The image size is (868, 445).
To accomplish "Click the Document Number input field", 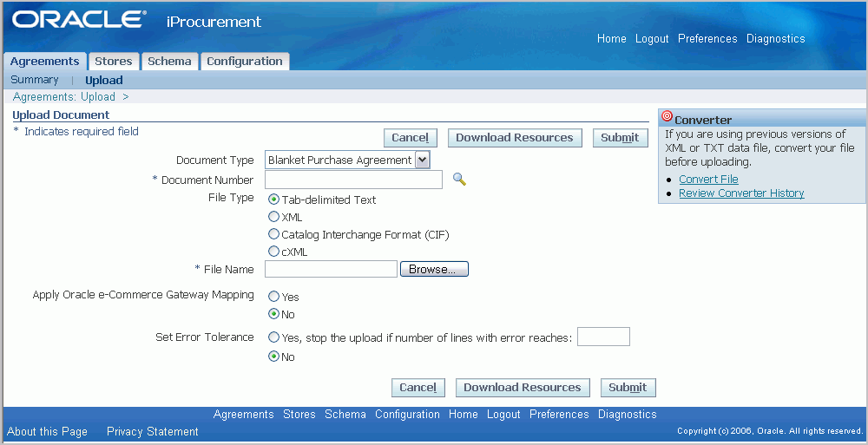I will pos(354,180).
